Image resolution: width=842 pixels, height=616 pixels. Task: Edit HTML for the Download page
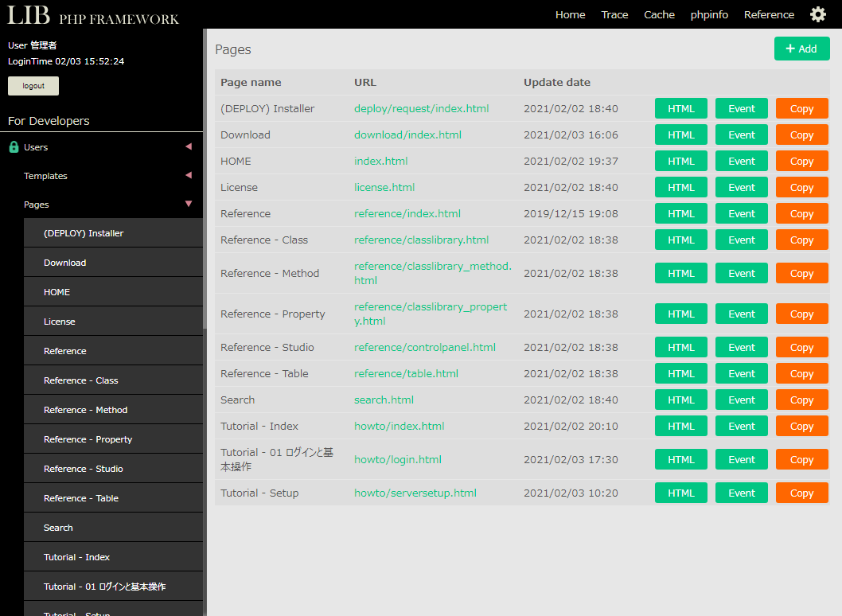[x=680, y=135]
